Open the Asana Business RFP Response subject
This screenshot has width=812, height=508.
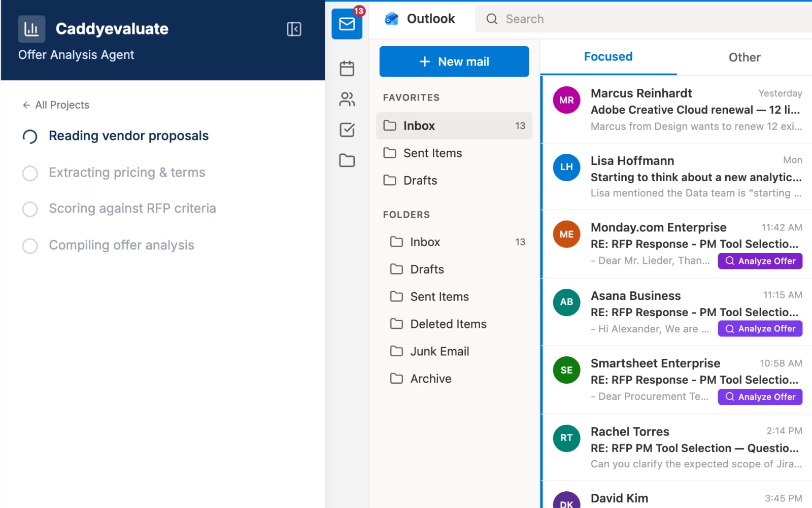(x=694, y=312)
